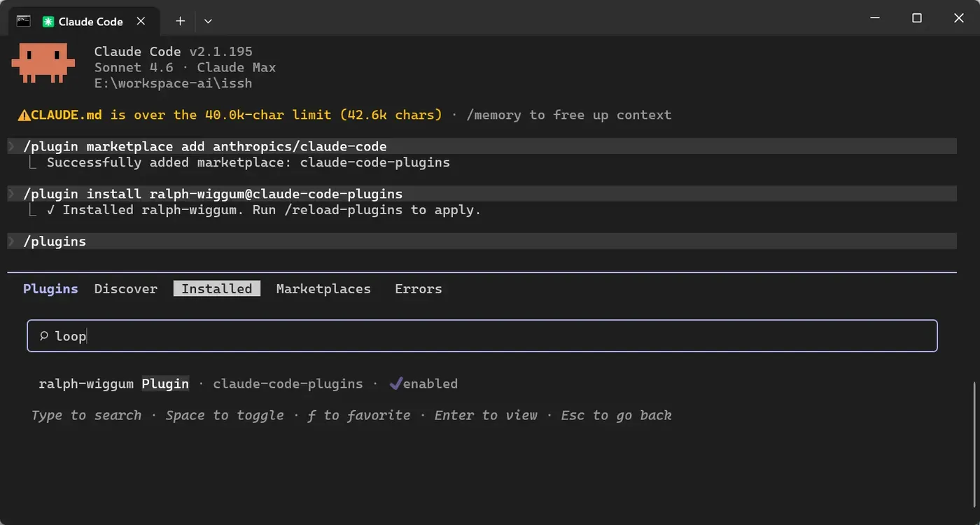Click the Plugins heading label

pos(50,288)
